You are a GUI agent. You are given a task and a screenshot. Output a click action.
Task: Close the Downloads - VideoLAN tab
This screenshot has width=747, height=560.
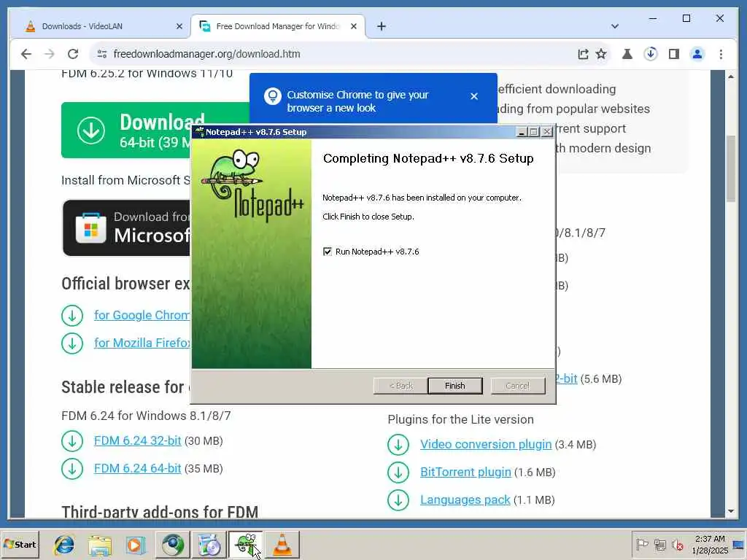pos(179,26)
